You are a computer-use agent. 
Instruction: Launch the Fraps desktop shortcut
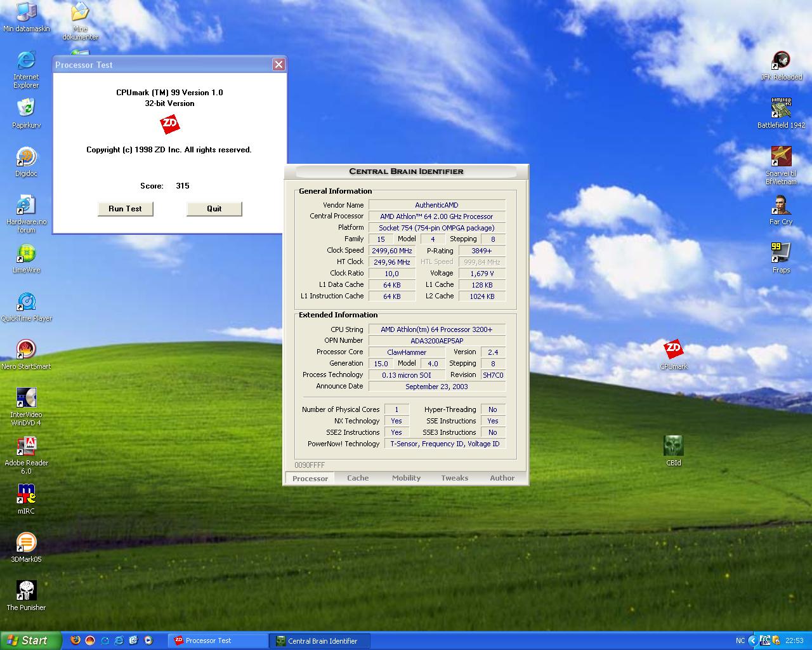[781, 253]
